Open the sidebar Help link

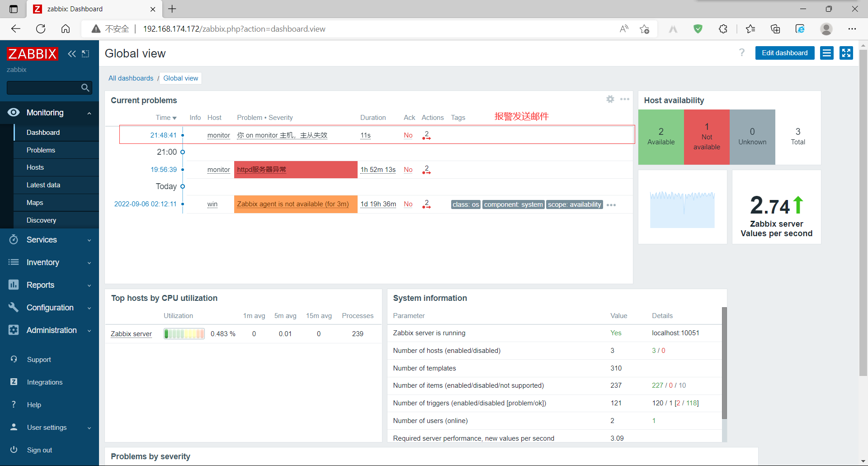[x=34, y=405]
